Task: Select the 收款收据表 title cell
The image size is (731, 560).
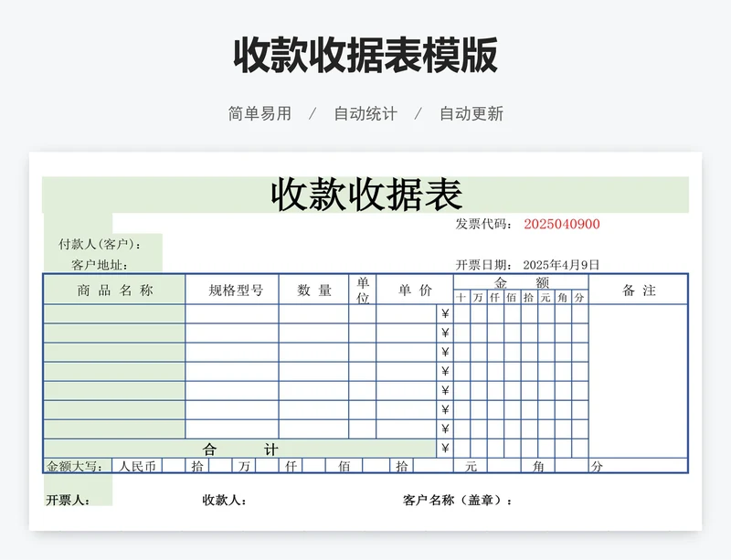Action: (x=365, y=195)
